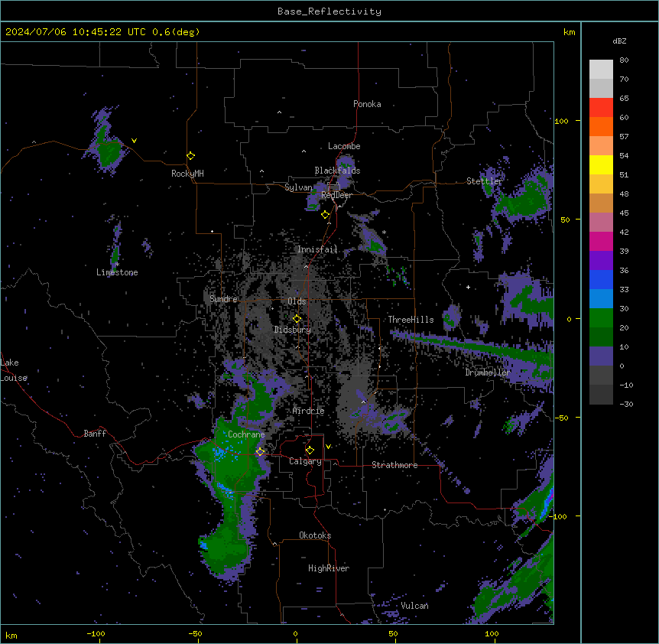Select the Airdrie label
The image size is (659, 644).
tap(309, 411)
